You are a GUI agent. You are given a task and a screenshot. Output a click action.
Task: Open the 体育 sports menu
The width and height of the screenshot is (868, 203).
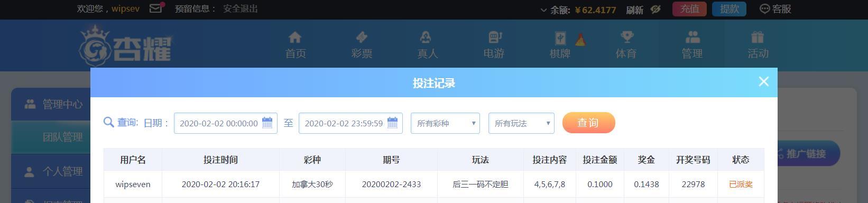click(x=626, y=45)
